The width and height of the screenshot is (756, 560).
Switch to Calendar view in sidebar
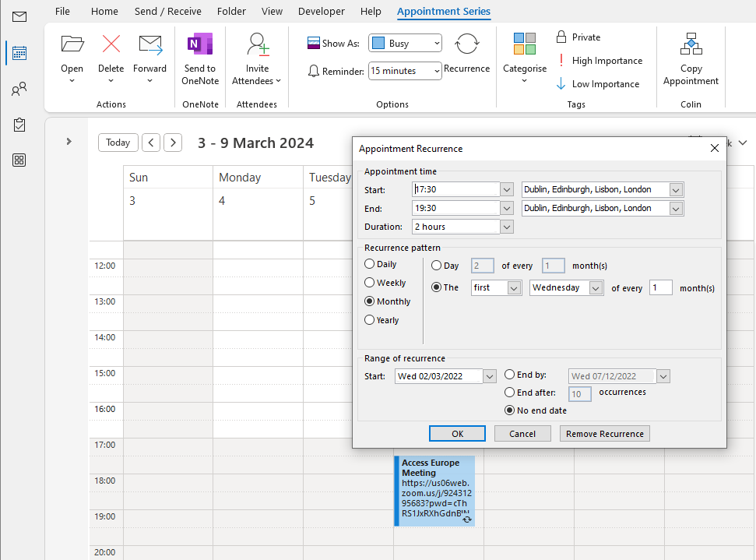point(19,53)
